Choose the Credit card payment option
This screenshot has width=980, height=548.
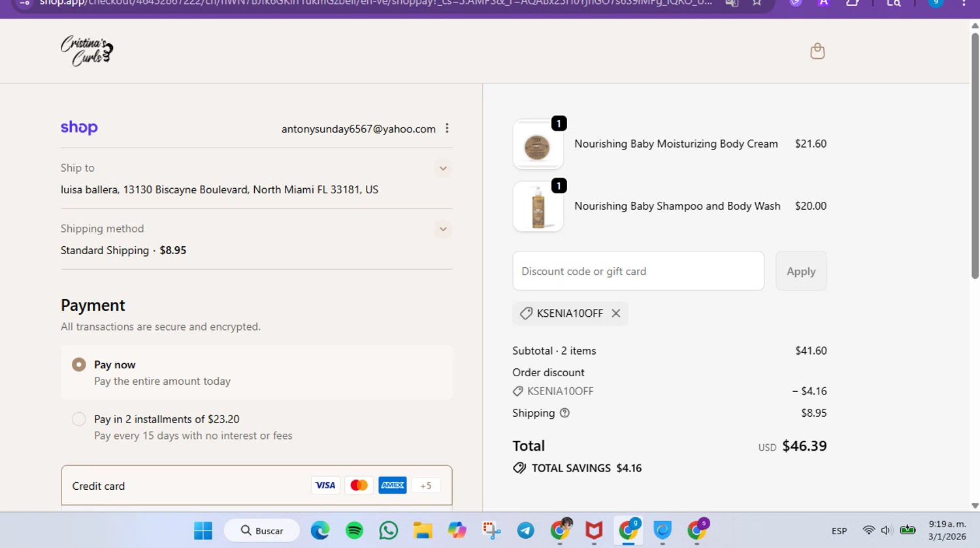coord(256,485)
